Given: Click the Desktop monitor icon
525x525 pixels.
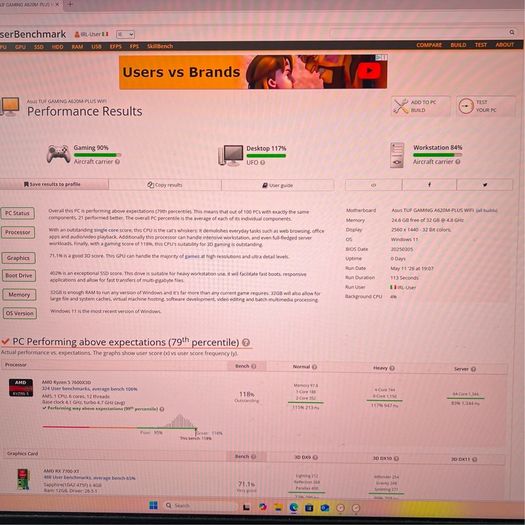Looking at the screenshot, I should 230,155.
